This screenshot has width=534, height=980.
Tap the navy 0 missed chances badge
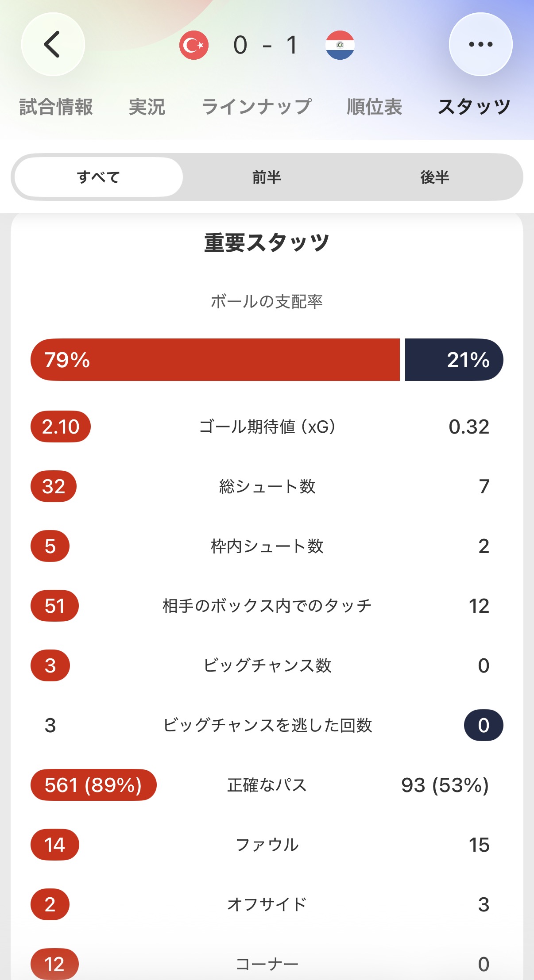click(484, 725)
